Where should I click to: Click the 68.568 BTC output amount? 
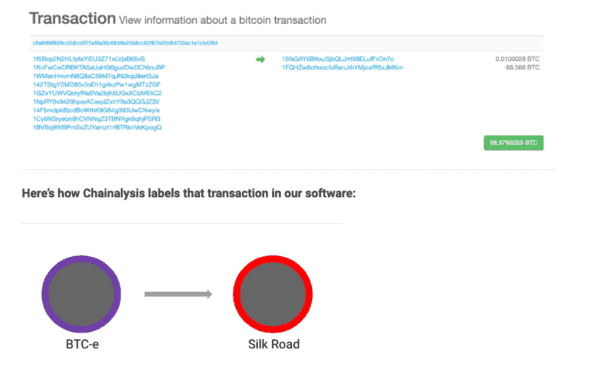pos(523,67)
